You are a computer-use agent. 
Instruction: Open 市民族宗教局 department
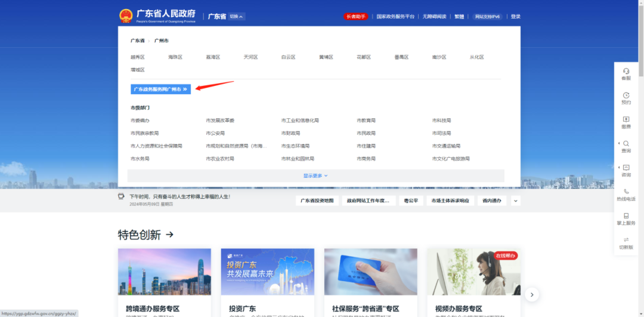point(144,133)
